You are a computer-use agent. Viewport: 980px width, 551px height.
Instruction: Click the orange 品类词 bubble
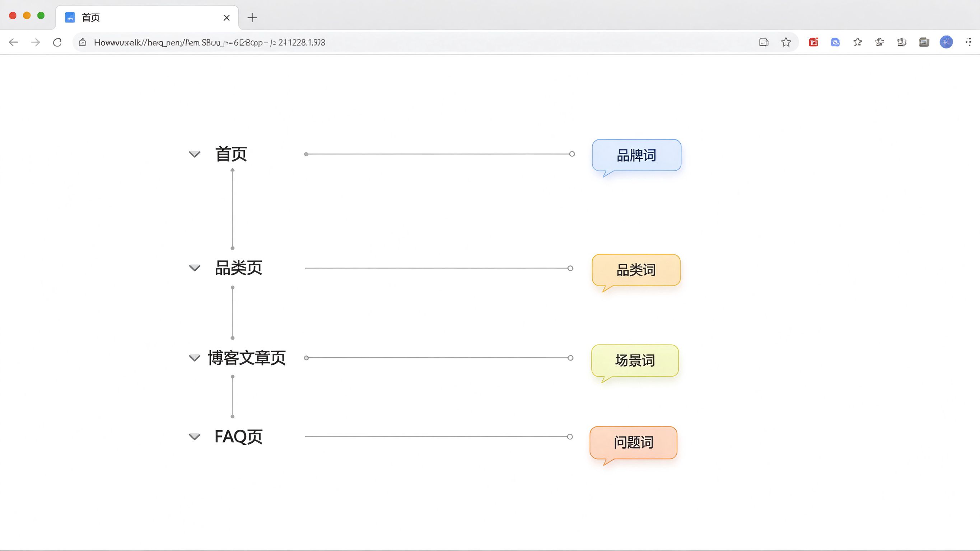[636, 270]
